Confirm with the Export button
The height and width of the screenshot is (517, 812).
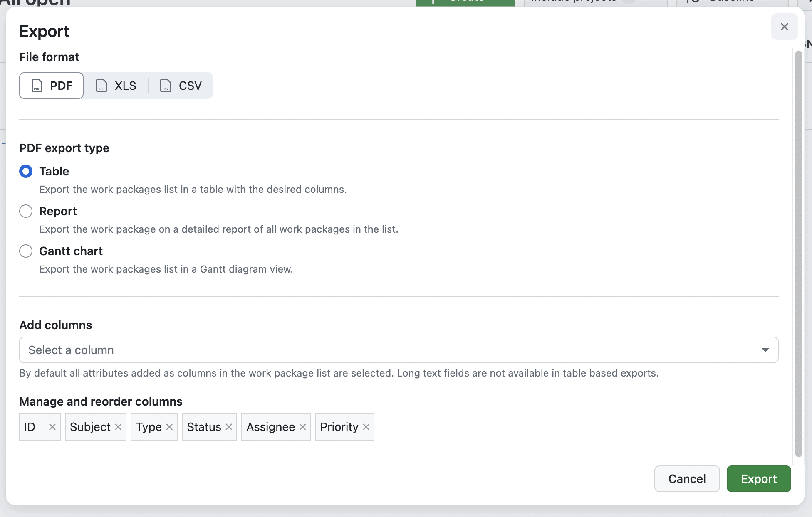pos(758,479)
